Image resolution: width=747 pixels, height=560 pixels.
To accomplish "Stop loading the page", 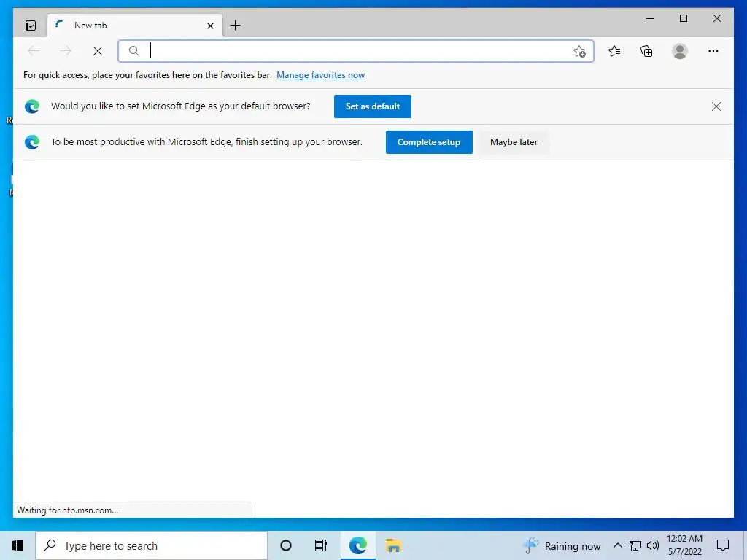I will (x=98, y=51).
